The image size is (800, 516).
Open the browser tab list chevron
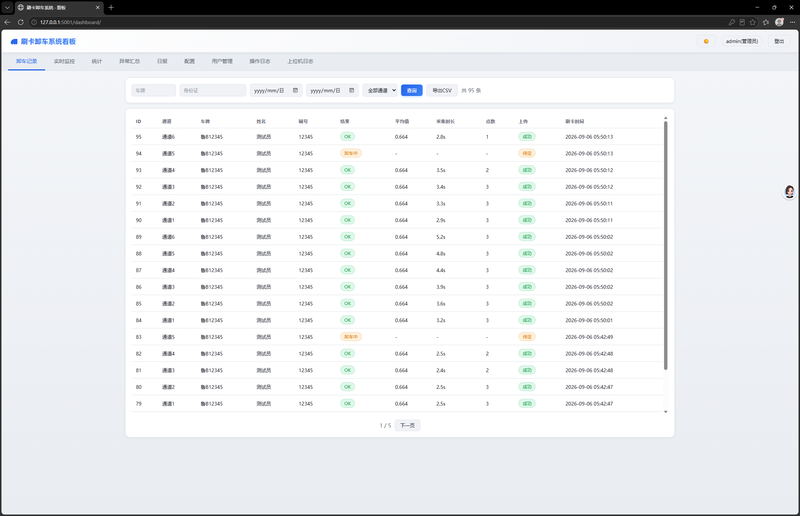coord(7,8)
